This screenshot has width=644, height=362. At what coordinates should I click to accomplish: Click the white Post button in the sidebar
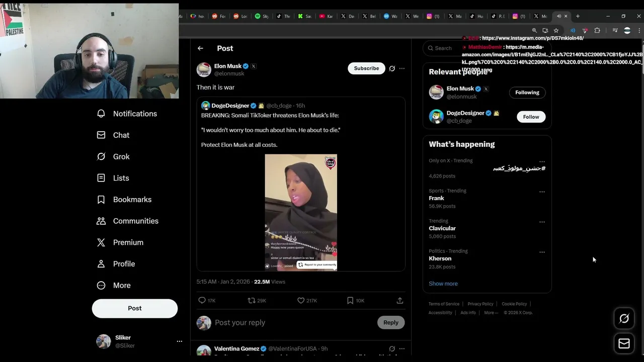point(135,308)
